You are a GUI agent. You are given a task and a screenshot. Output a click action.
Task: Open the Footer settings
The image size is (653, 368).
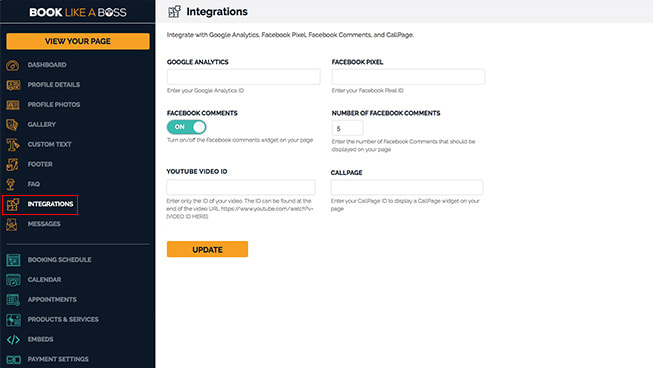[x=40, y=164]
